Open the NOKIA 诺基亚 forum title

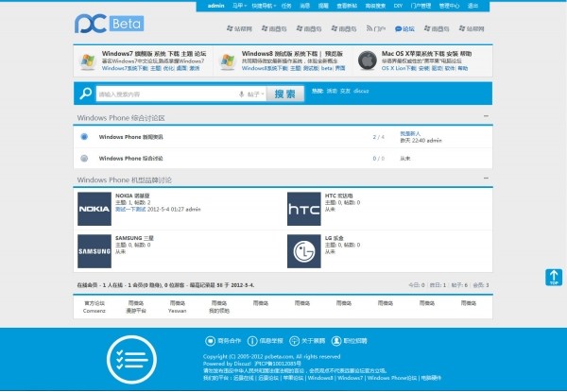pyautogui.click(x=132, y=196)
